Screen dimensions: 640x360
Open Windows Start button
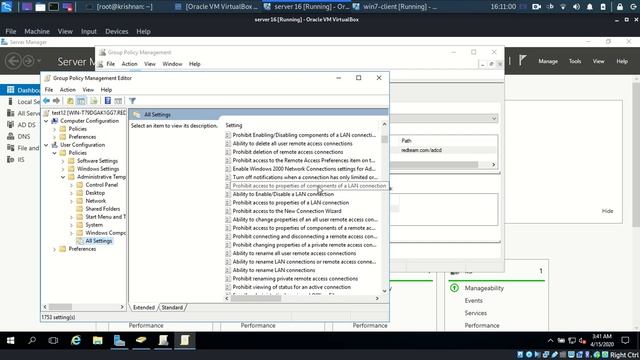click(10, 340)
